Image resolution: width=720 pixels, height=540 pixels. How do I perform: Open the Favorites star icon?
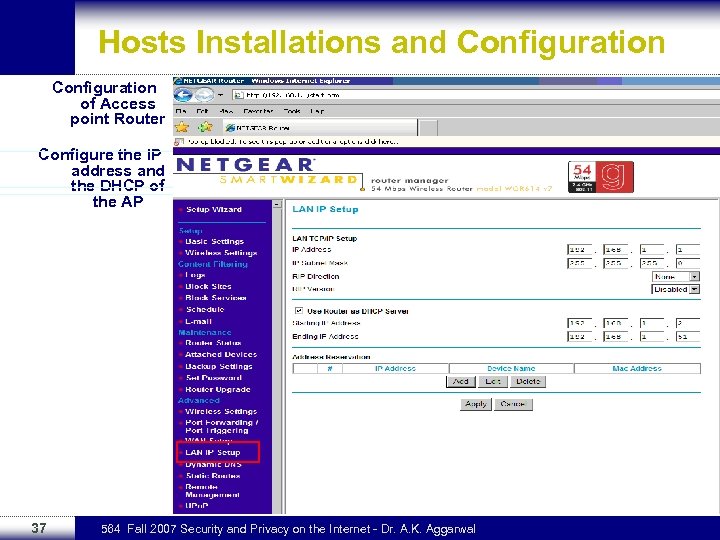pyautogui.click(x=182, y=127)
